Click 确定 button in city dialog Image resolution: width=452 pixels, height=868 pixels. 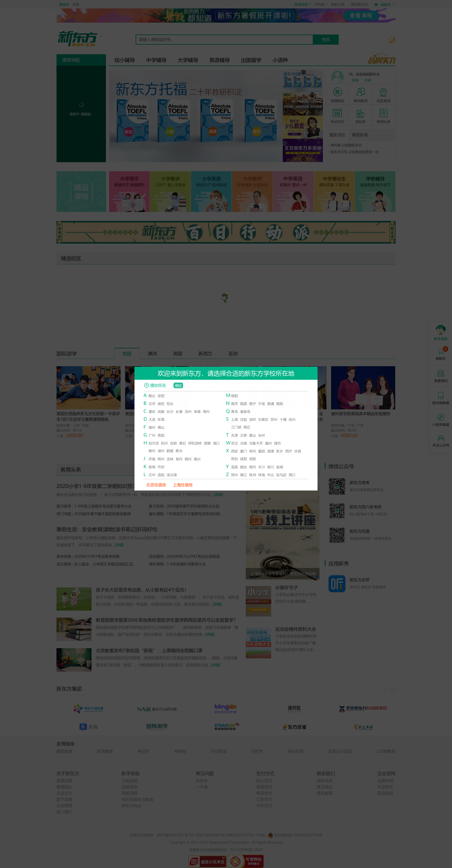point(178,385)
